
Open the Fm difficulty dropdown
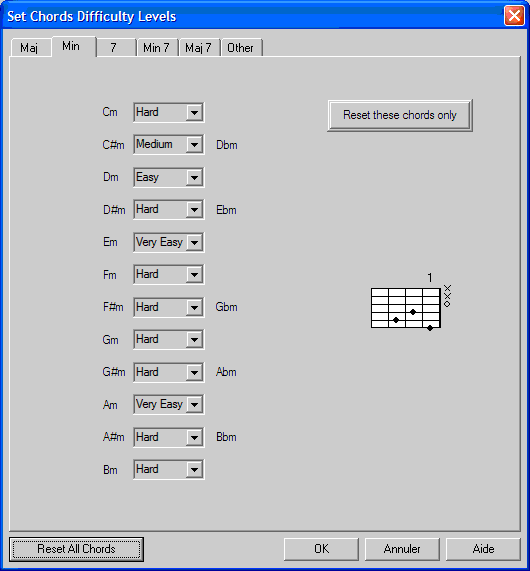click(169, 274)
